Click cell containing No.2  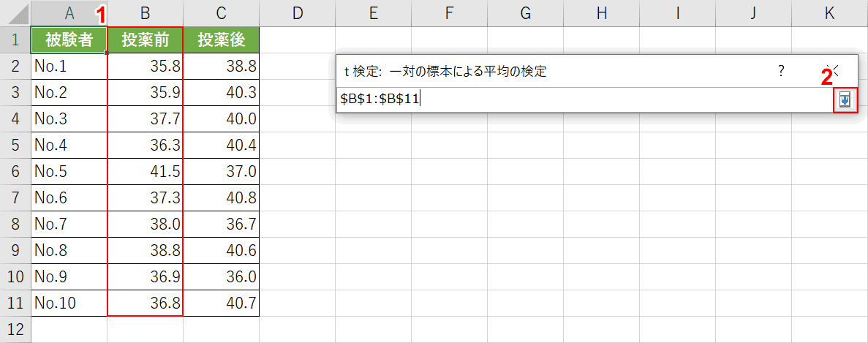(69, 92)
